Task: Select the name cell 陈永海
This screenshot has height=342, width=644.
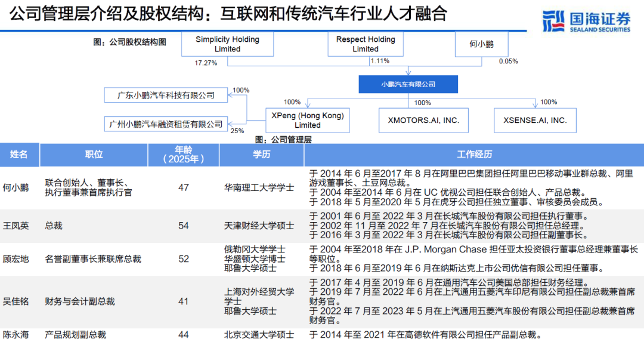Action: pyautogui.click(x=16, y=335)
